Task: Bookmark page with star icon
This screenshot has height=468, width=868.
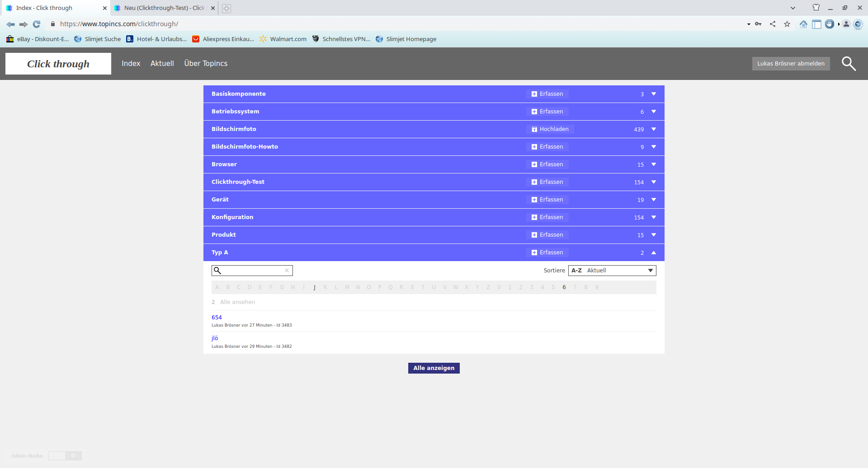Action: [787, 24]
